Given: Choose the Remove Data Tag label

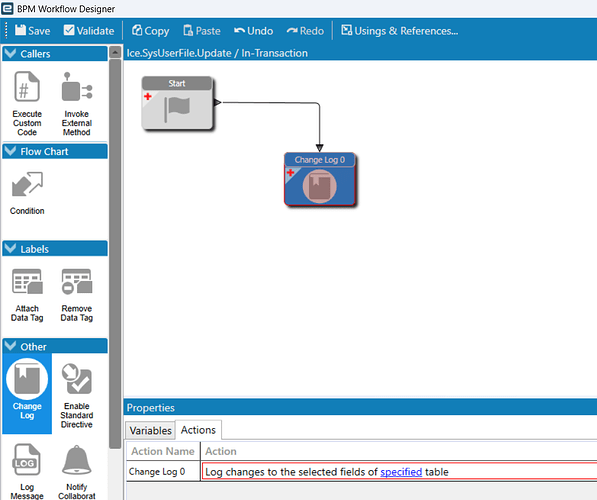Looking at the screenshot, I should (x=77, y=295).
